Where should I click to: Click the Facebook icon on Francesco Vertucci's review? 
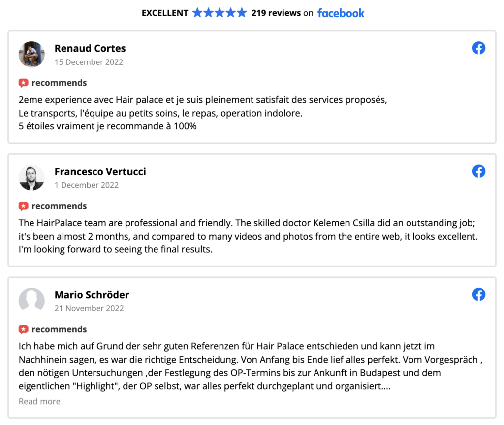click(478, 171)
